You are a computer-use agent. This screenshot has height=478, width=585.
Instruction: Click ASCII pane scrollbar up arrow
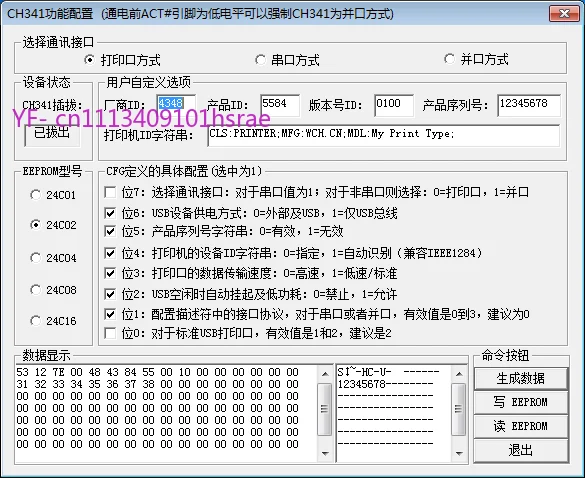tap(459, 374)
